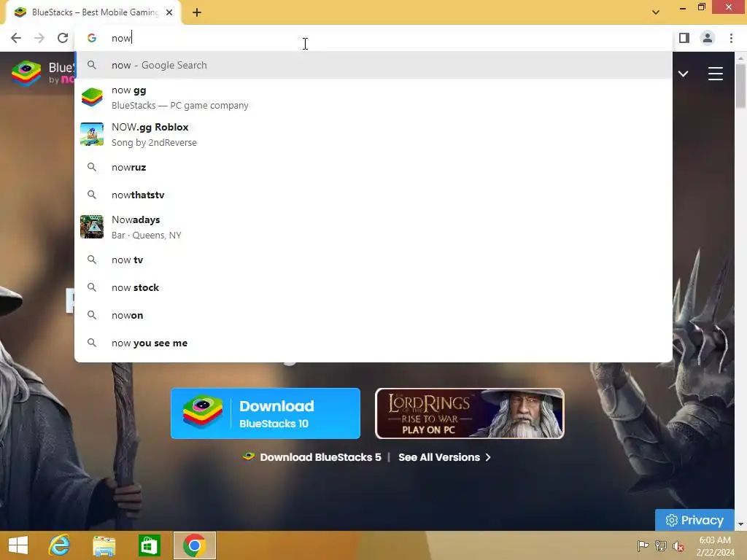Choose the 'now you see me' suggestion

[x=373, y=343]
